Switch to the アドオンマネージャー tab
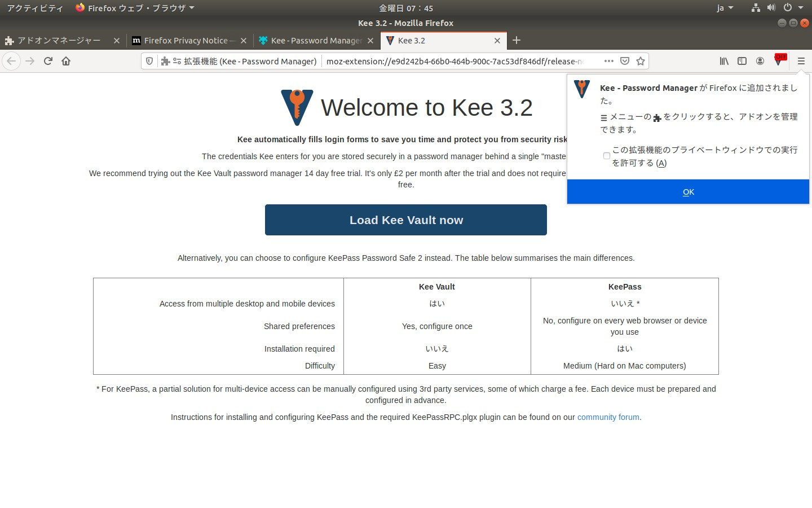 tap(58, 41)
